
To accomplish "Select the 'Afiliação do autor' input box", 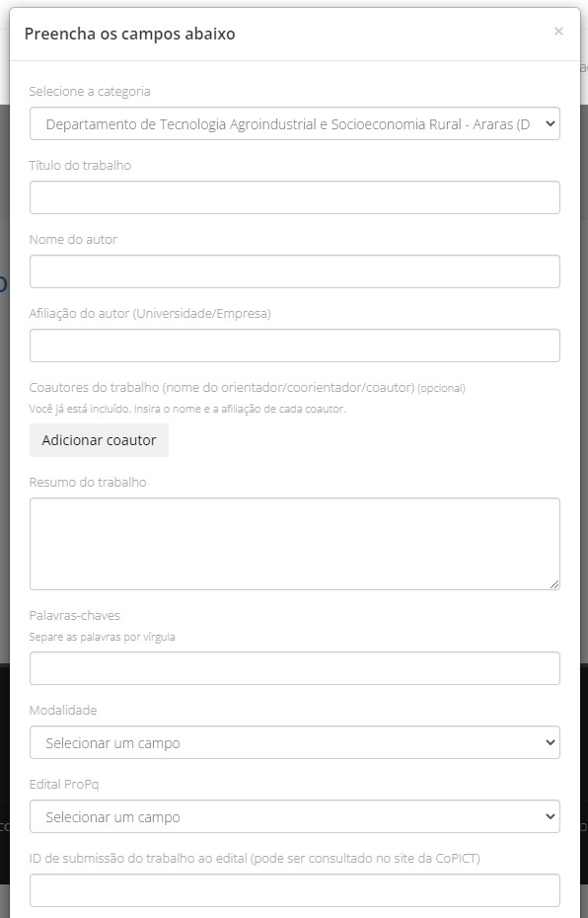I will (295, 345).
